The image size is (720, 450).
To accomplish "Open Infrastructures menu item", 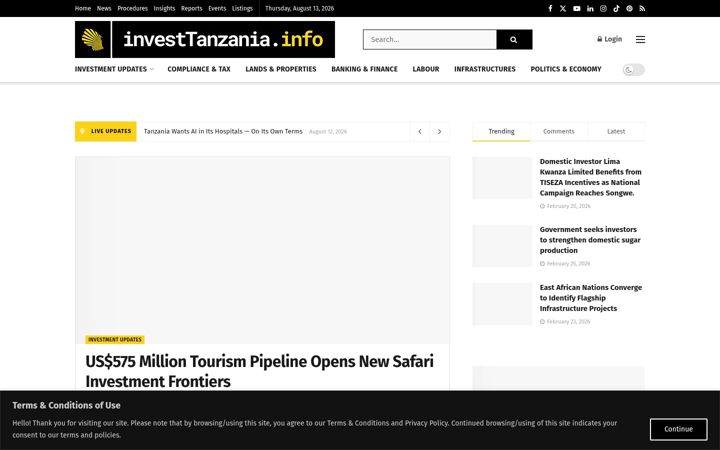I will coord(485,69).
